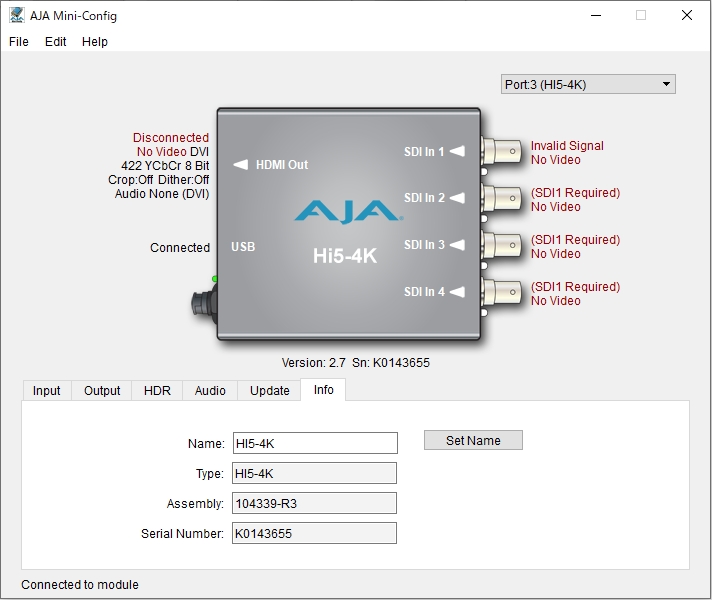Select the HDR tab
The height and width of the screenshot is (600, 712).
pyautogui.click(x=157, y=391)
